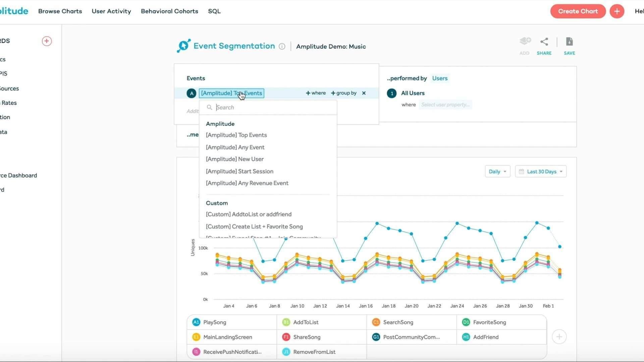Click the circular plus button beside the legend

pos(559,337)
